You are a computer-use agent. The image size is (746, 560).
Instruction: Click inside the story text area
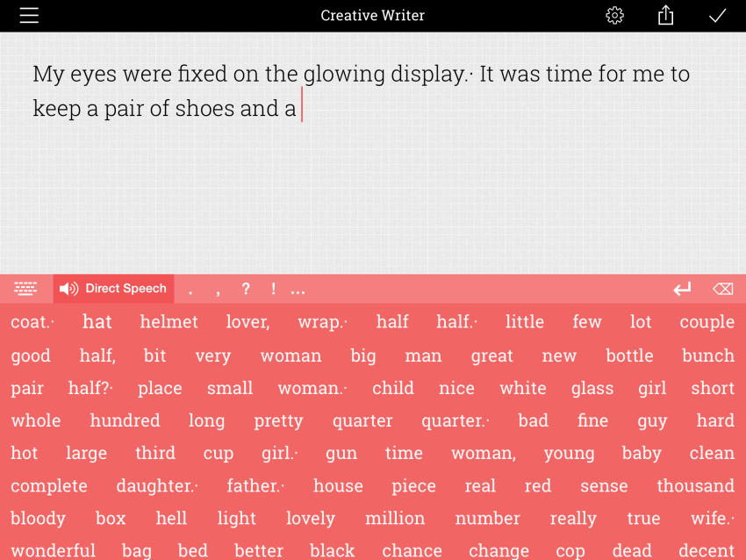click(x=373, y=152)
